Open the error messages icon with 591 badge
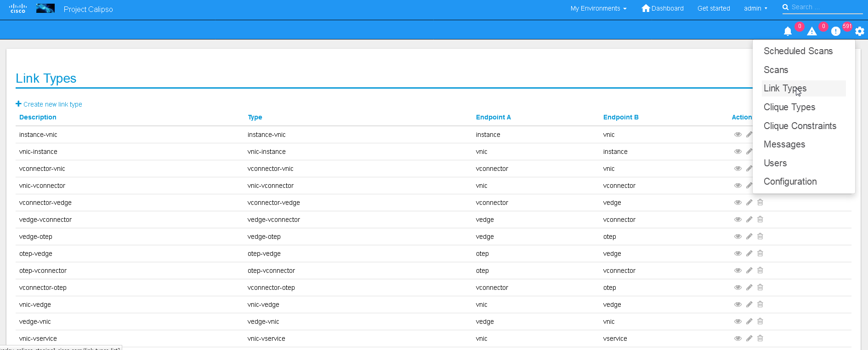 835,31
